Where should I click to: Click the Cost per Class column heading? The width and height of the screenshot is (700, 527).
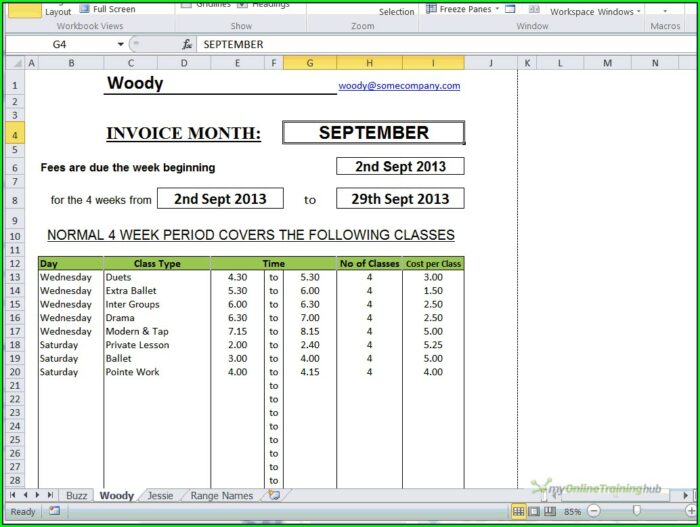point(433,264)
